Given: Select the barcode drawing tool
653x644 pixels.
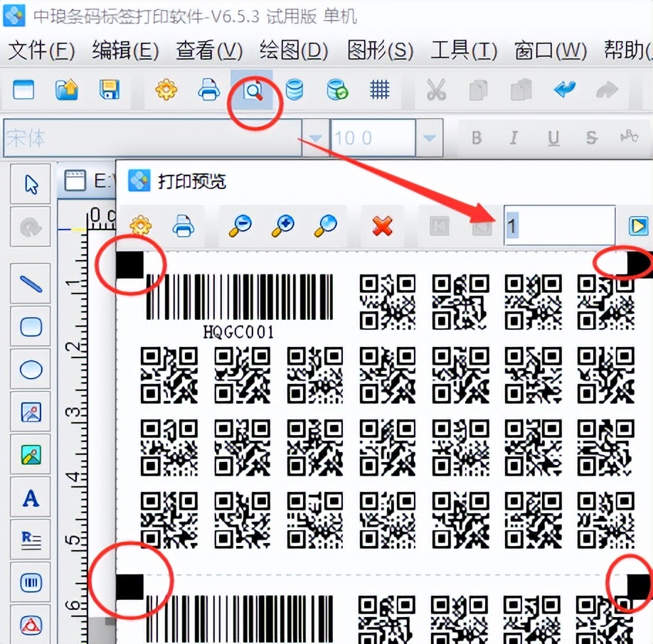Looking at the screenshot, I should point(31,582).
